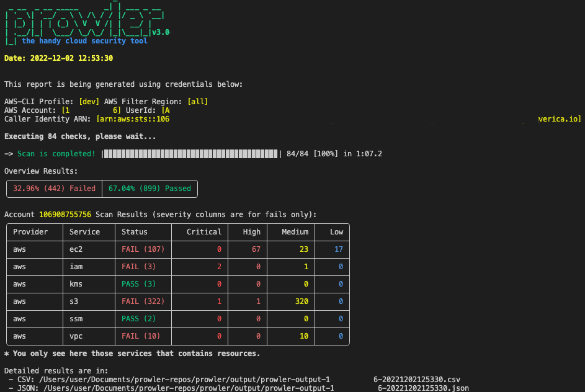
Task: Click the scan completion progress bar
Action: [189, 153]
